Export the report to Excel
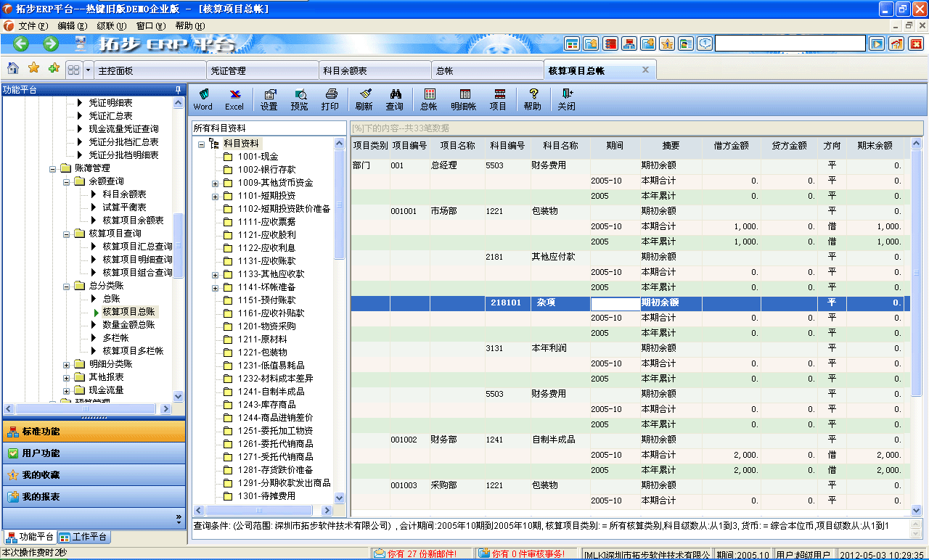 pyautogui.click(x=234, y=99)
